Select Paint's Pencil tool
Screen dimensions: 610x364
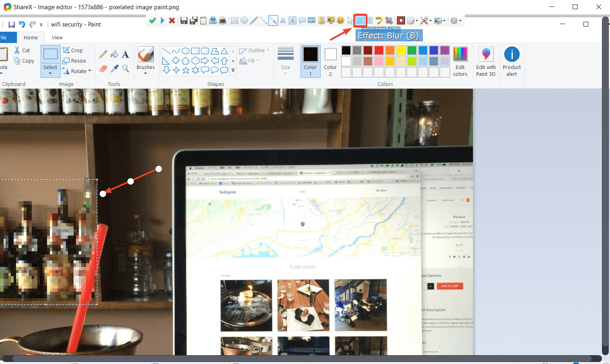[103, 54]
